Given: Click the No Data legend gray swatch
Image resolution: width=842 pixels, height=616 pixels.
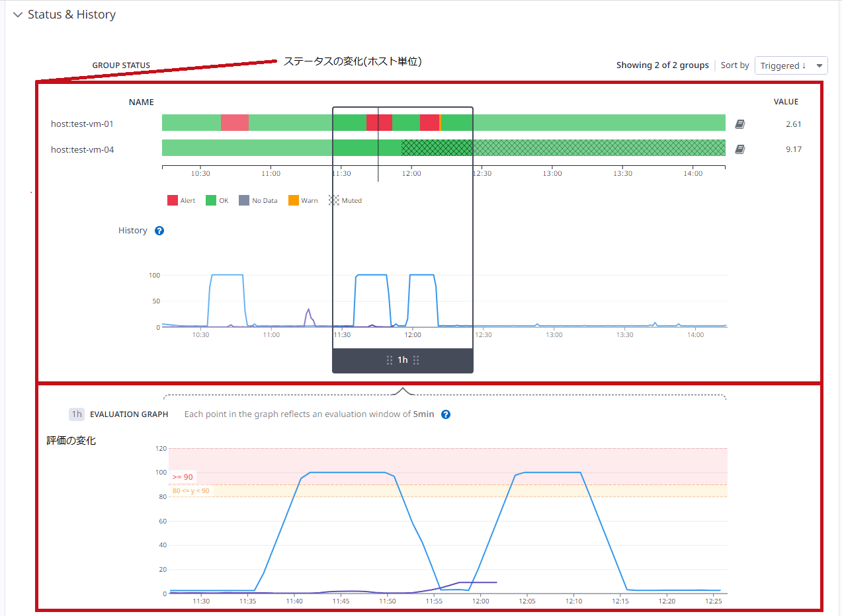Looking at the screenshot, I should [244, 200].
